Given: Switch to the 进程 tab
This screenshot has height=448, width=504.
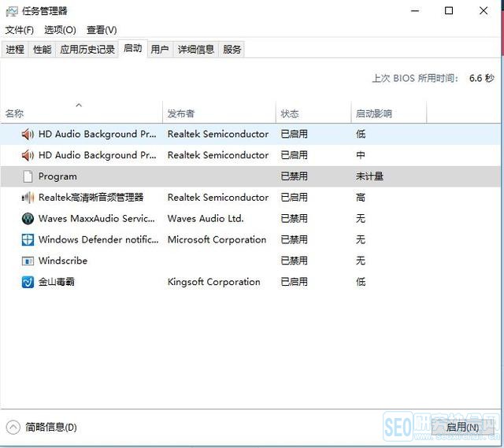Looking at the screenshot, I should [x=15, y=49].
